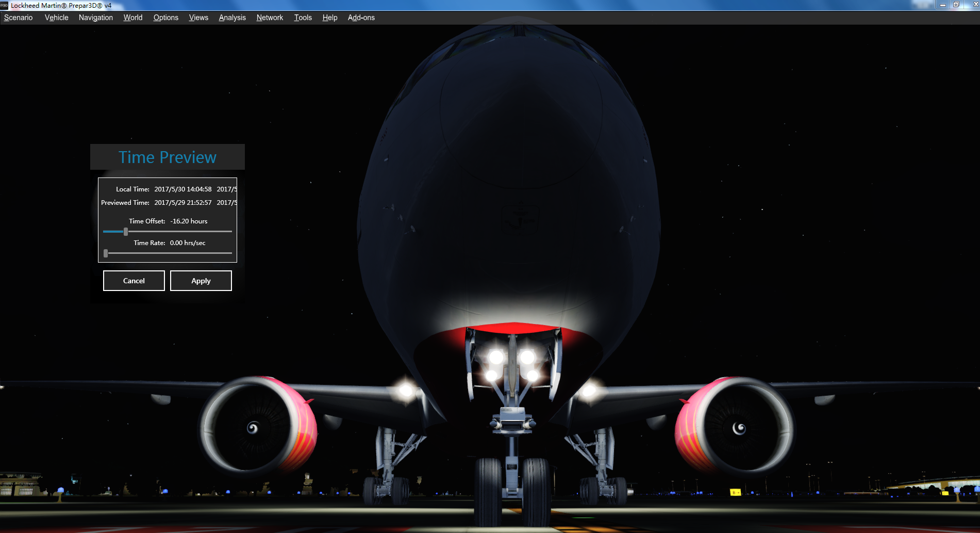Click Apply in Time Preview
Image resolution: width=980 pixels, height=533 pixels.
click(201, 281)
